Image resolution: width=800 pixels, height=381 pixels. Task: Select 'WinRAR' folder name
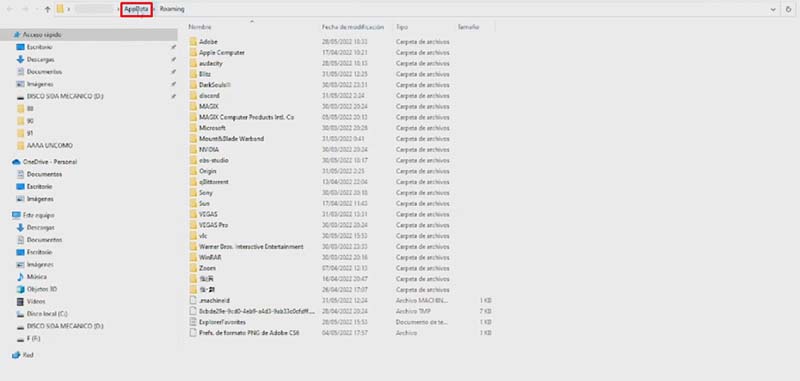[x=210, y=258]
